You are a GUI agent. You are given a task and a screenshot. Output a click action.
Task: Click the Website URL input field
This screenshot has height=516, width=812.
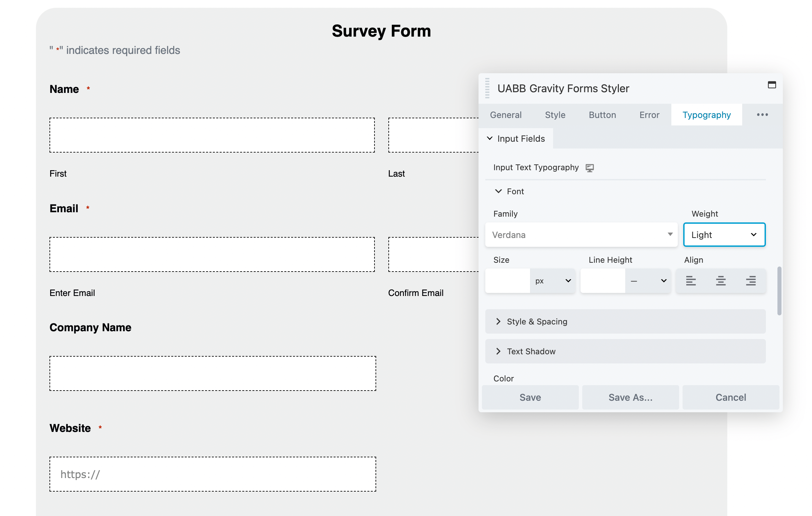pos(212,473)
